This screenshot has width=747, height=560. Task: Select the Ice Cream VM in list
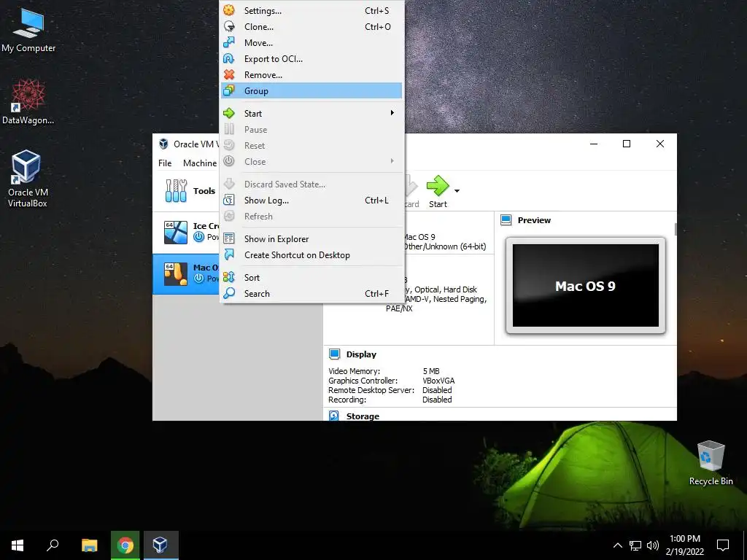pyautogui.click(x=186, y=233)
